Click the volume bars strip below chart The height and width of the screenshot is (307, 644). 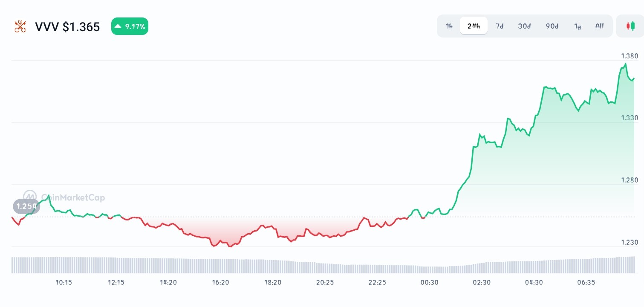click(x=323, y=264)
